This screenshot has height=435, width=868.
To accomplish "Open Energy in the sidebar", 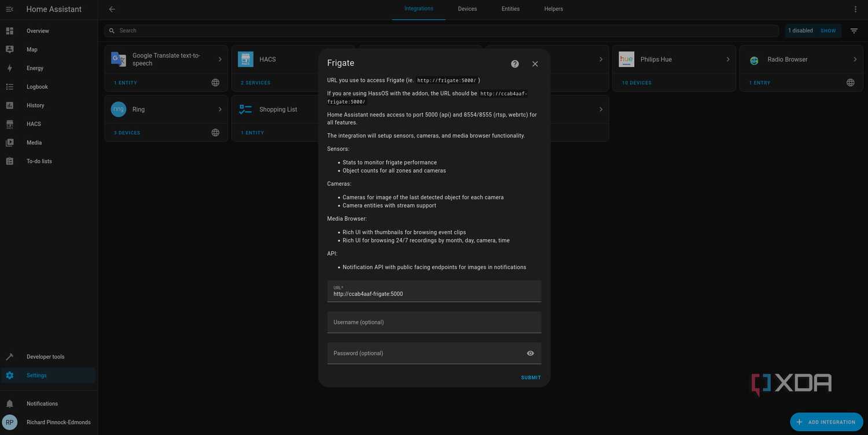I will click(x=49, y=68).
